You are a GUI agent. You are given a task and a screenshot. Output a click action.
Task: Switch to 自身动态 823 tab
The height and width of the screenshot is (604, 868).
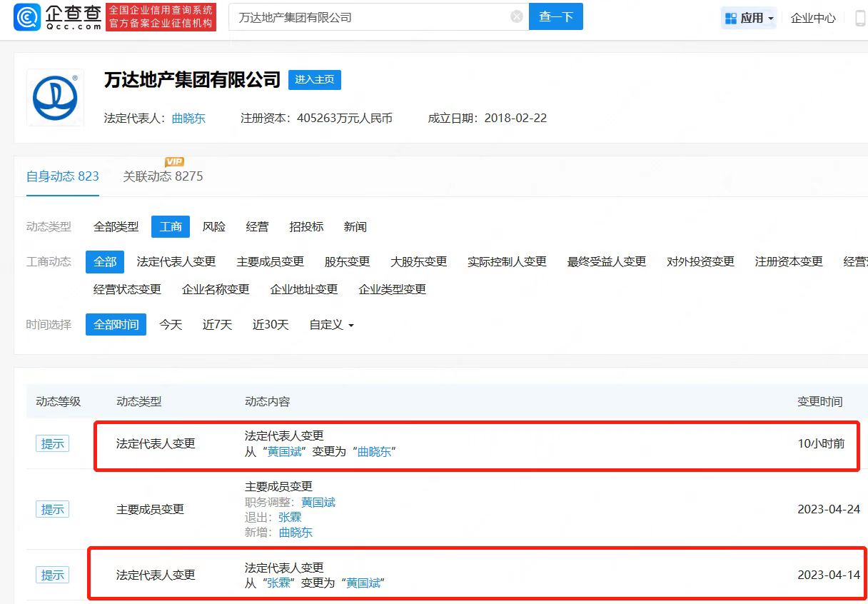[x=63, y=176]
